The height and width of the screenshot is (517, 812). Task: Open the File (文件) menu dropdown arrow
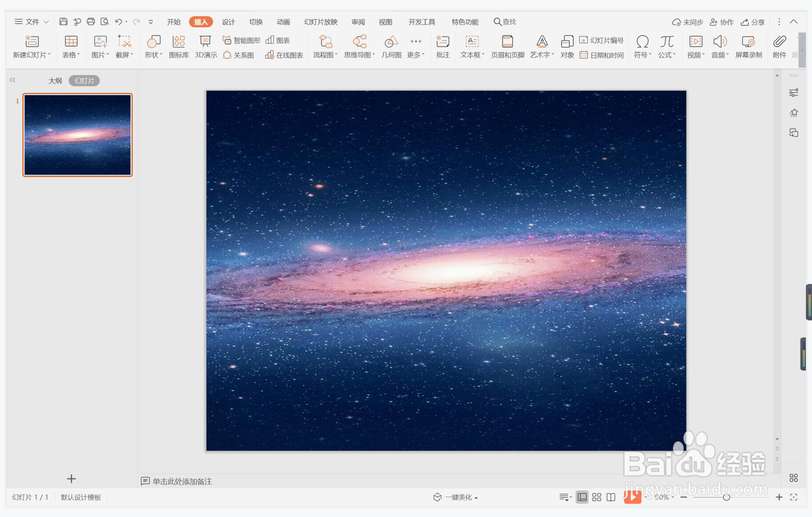click(46, 22)
